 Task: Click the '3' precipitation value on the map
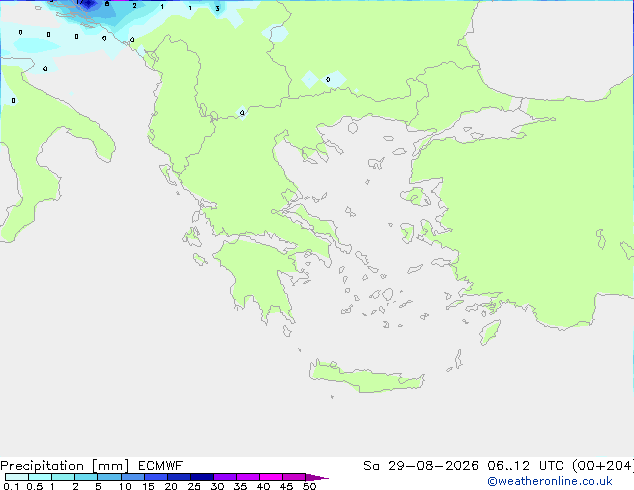tap(218, 8)
